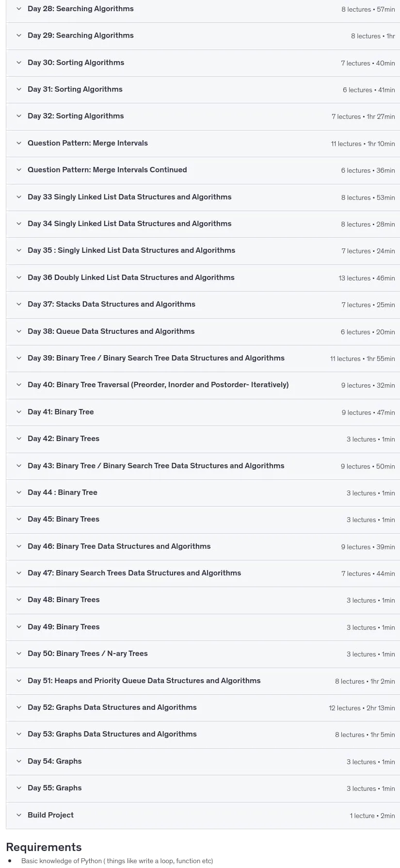Click chevron next to Day 51 Heaps section
The height and width of the screenshot is (868, 400).
coord(19,681)
